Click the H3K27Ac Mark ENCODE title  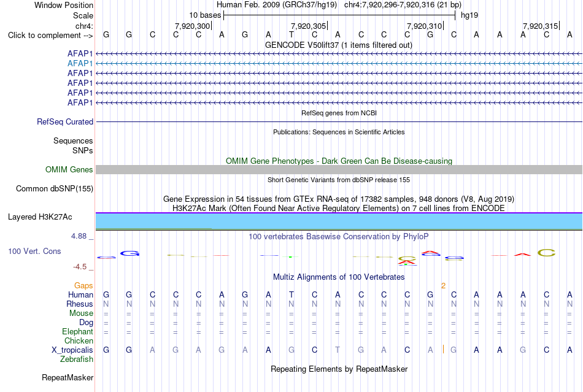click(x=339, y=208)
